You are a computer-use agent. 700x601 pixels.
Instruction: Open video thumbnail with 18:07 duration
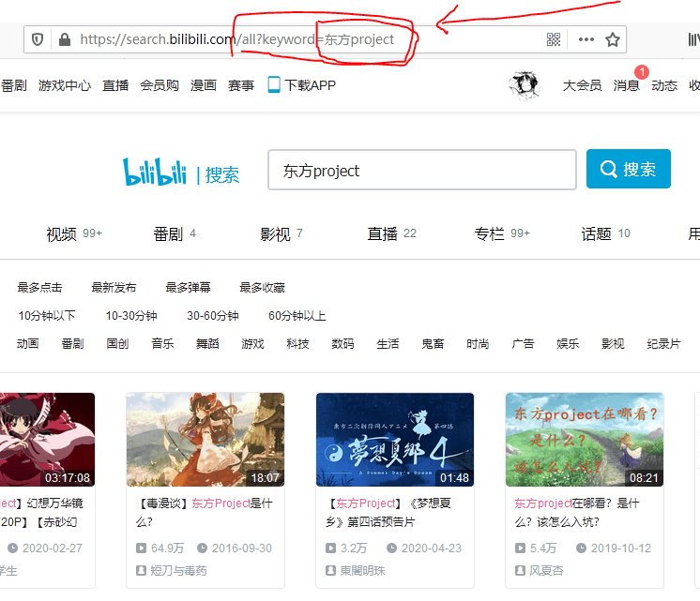[x=205, y=440]
